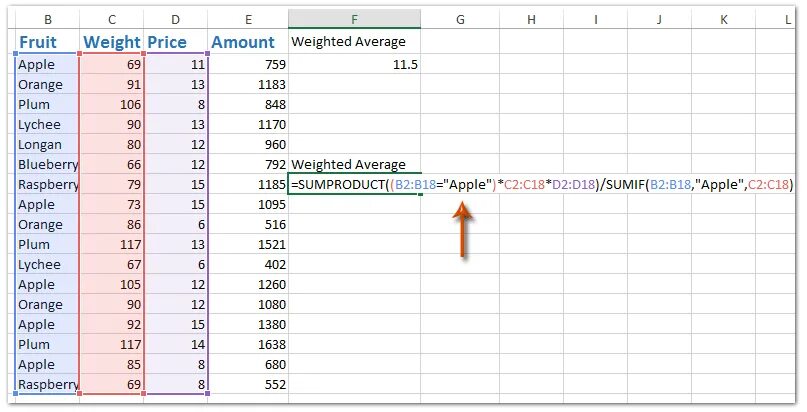Select column E header
The height and width of the screenshot is (412, 807).
[x=248, y=20]
